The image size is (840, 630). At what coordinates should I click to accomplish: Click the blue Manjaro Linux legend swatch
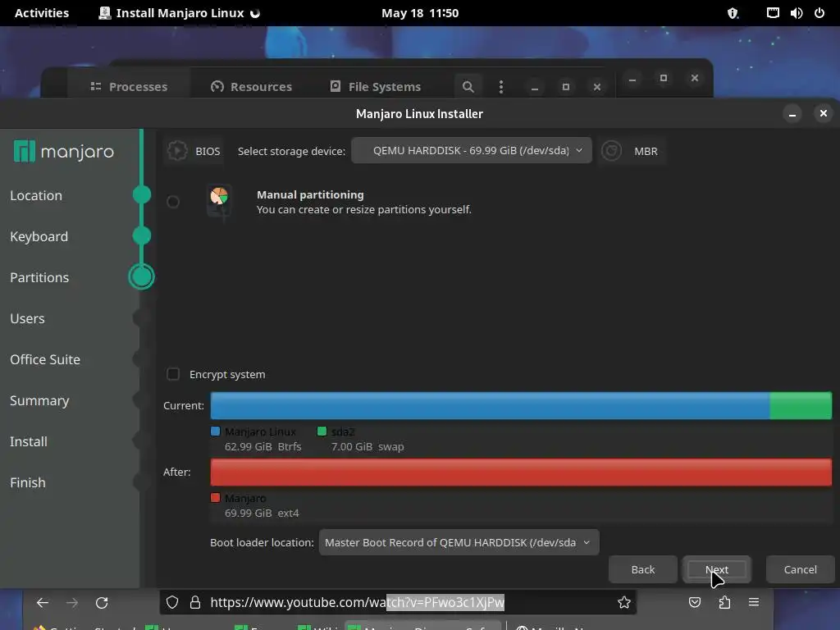[x=216, y=431]
